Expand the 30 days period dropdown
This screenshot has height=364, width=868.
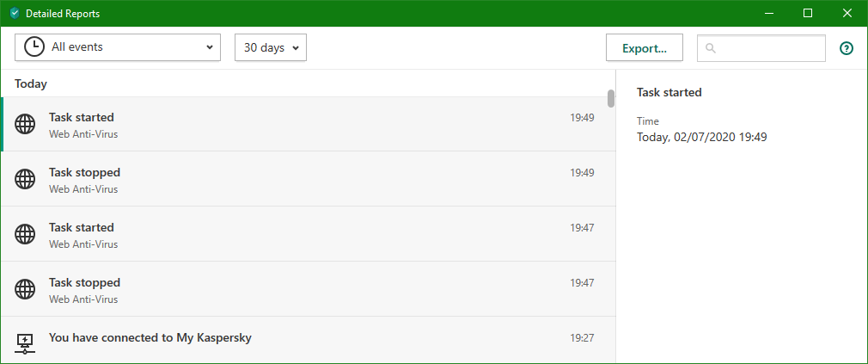271,47
